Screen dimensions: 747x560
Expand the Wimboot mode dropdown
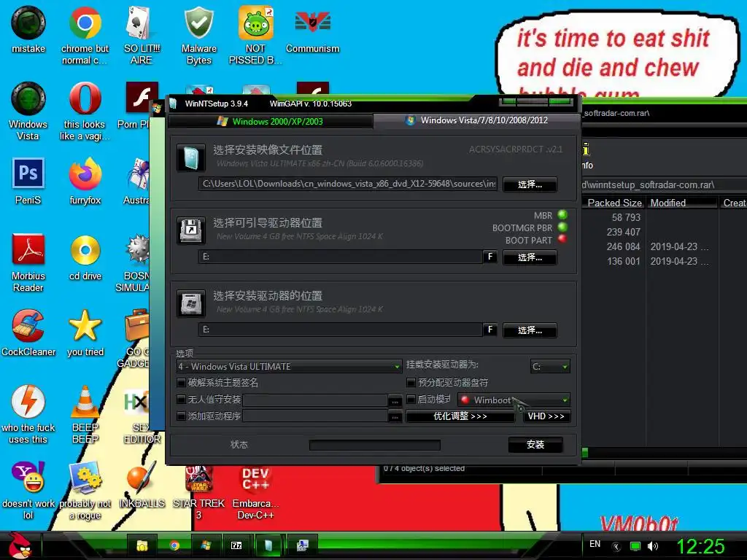(514, 400)
